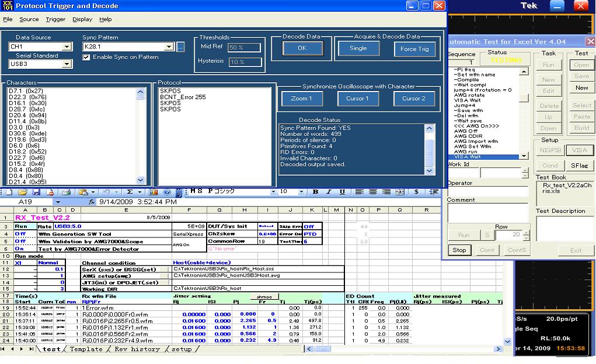Apply Bold formatting with B icon
The height and width of the screenshot is (364, 596).
pos(315,192)
